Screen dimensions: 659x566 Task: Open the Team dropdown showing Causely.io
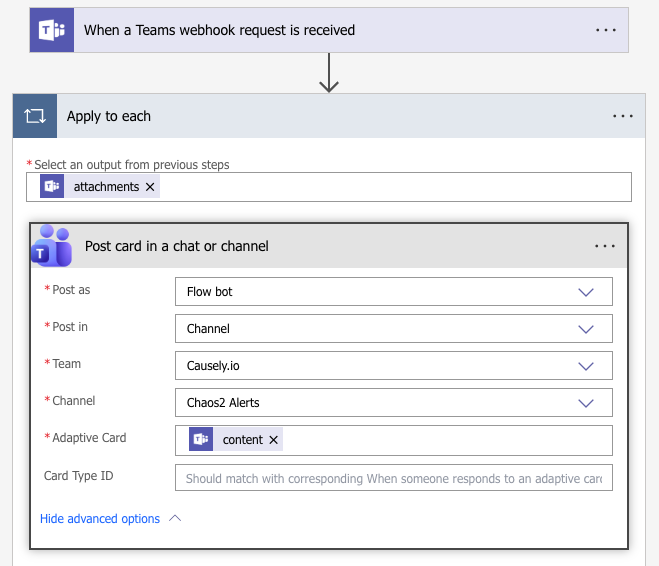tap(586, 366)
